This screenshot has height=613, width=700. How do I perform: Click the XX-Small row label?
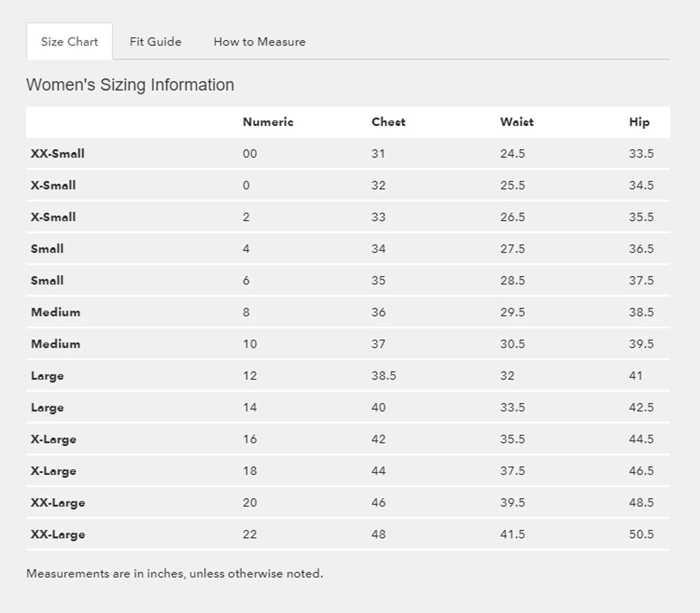pos(57,153)
